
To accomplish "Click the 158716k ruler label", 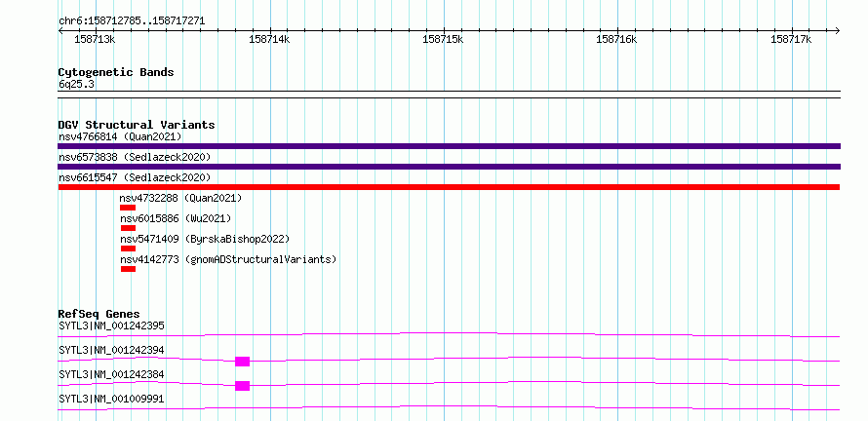I will (616, 39).
